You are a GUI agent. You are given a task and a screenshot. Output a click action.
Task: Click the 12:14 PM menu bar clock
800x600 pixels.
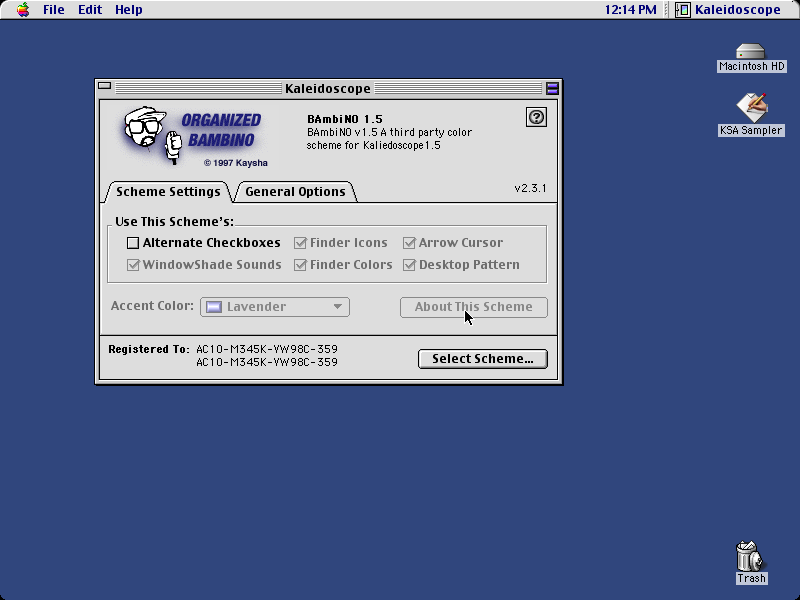(631, 10)
